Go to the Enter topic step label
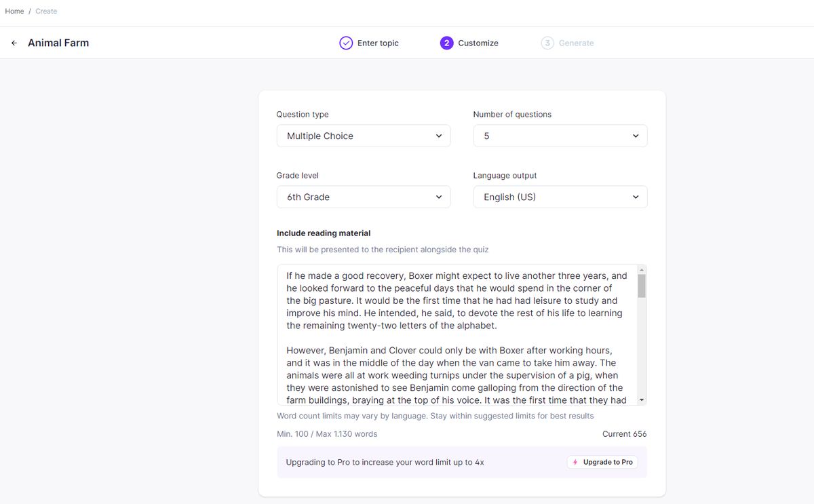The width and height of the screenshot is (814, 504). pyautogui.click(x=378, y=43)
